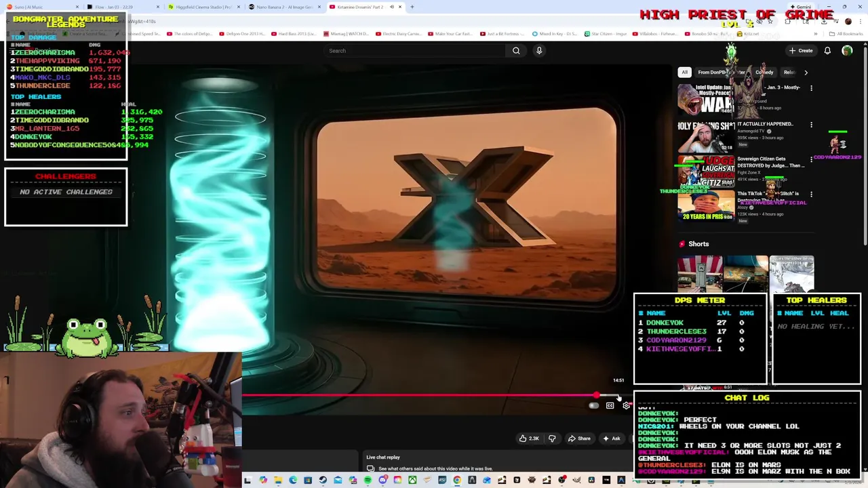Activate voice search microphone icon
The height and width of the screenshot is (488, 868).
(539, 51)
